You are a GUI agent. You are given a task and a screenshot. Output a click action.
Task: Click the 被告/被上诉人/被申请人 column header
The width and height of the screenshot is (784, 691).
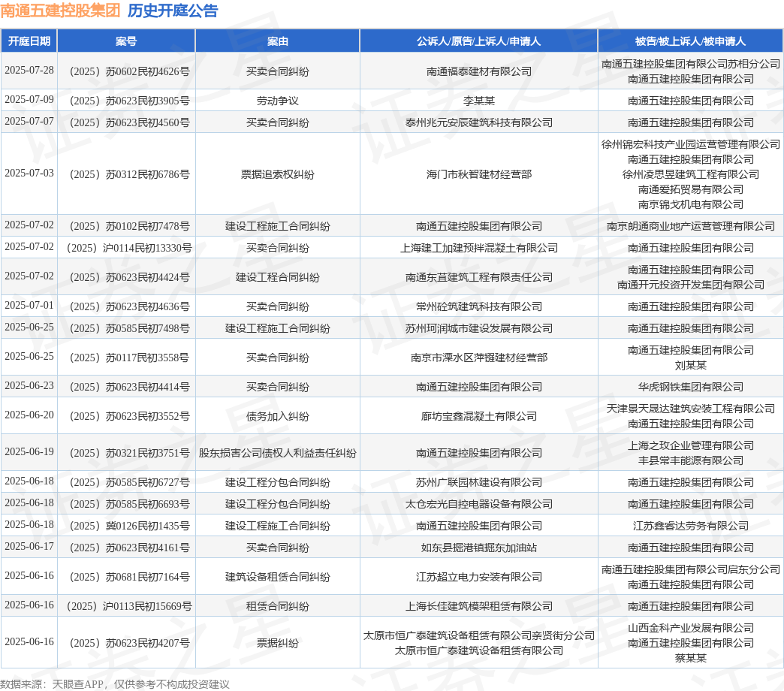point(690,41)
